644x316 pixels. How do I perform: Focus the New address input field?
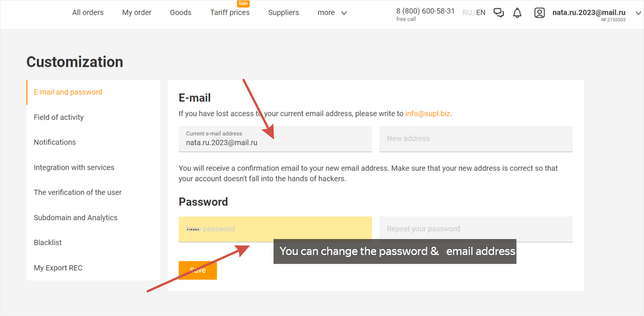tap(476, 139)
